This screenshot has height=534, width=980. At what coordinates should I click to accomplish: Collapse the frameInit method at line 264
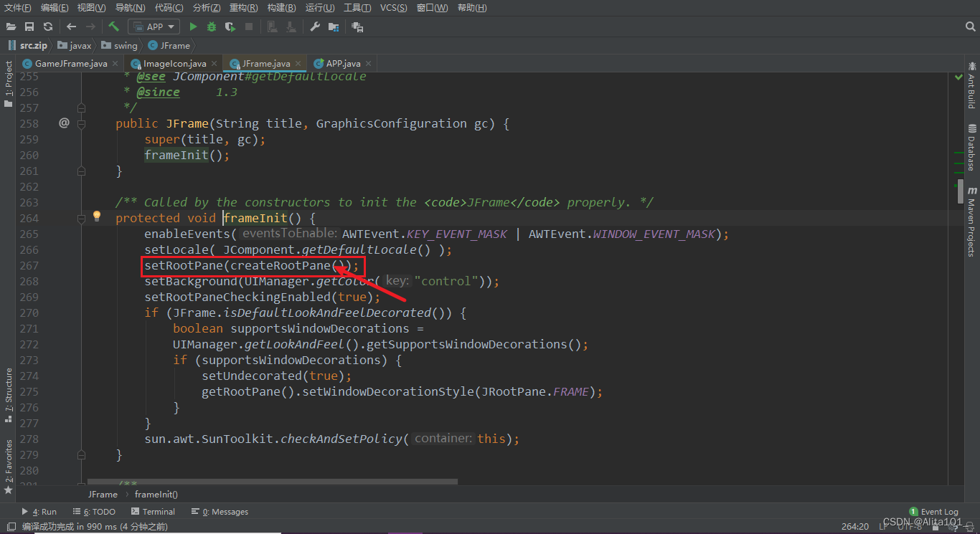coord(81,218)
